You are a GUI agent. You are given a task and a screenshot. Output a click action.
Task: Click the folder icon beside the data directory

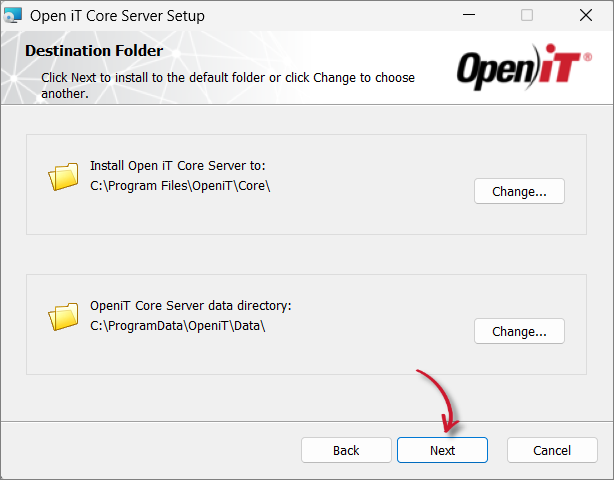pos(63,316)
